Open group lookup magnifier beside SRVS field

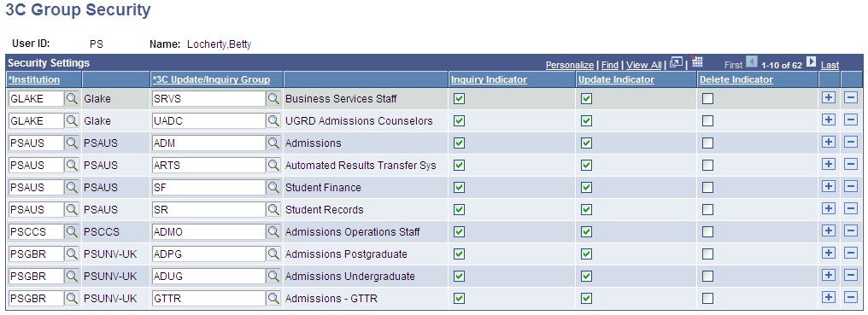273,98
